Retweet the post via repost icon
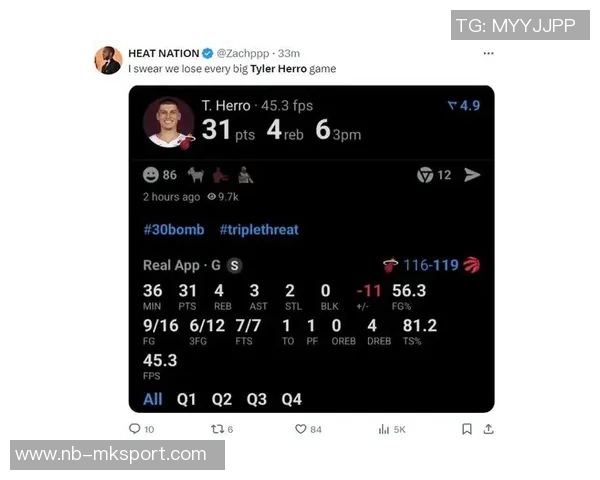 [x=217, y=429]
